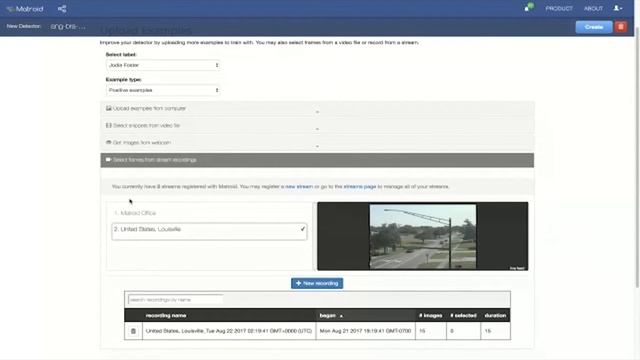
Task: Click the detector name field in header
Action: tap(68, 27)
